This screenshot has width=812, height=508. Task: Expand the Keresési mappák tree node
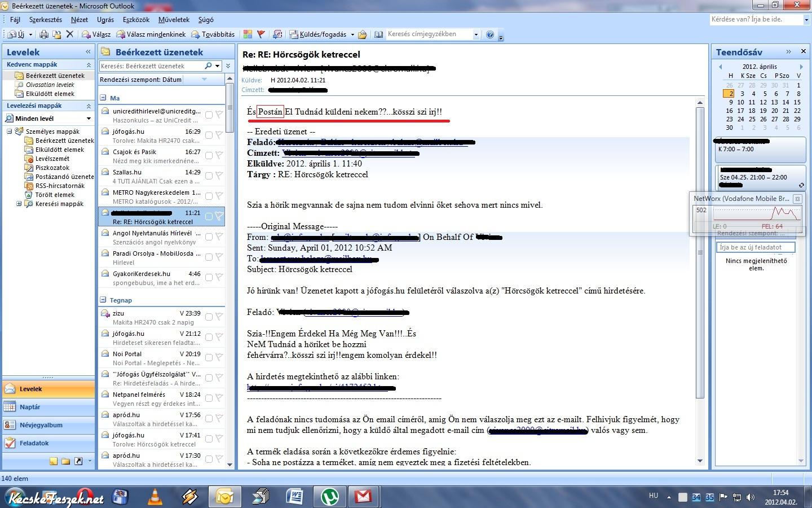pyautogui.click(x=19, y=204)
